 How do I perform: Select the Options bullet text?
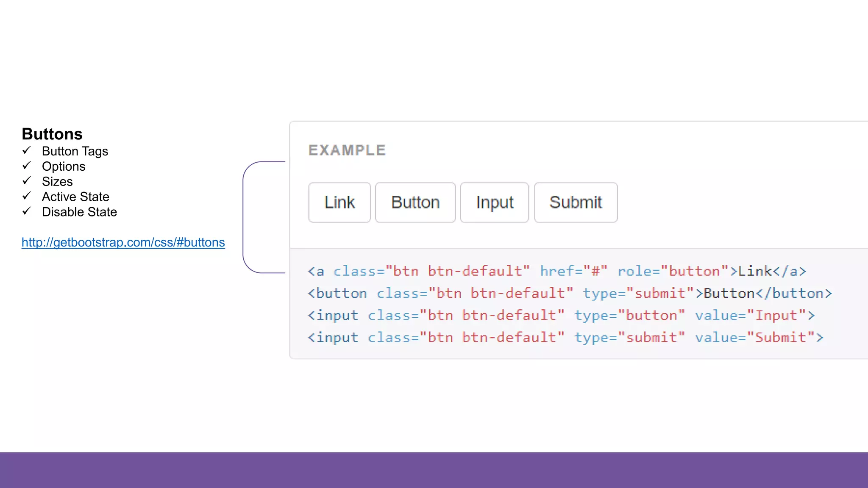(x=64, y=166)
